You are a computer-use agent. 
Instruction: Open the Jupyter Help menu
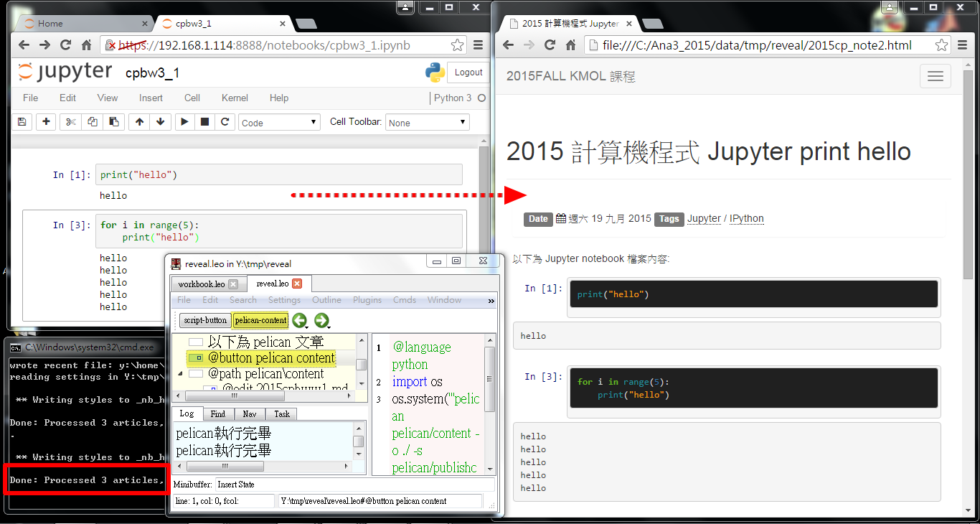click(x=279, y=98)
